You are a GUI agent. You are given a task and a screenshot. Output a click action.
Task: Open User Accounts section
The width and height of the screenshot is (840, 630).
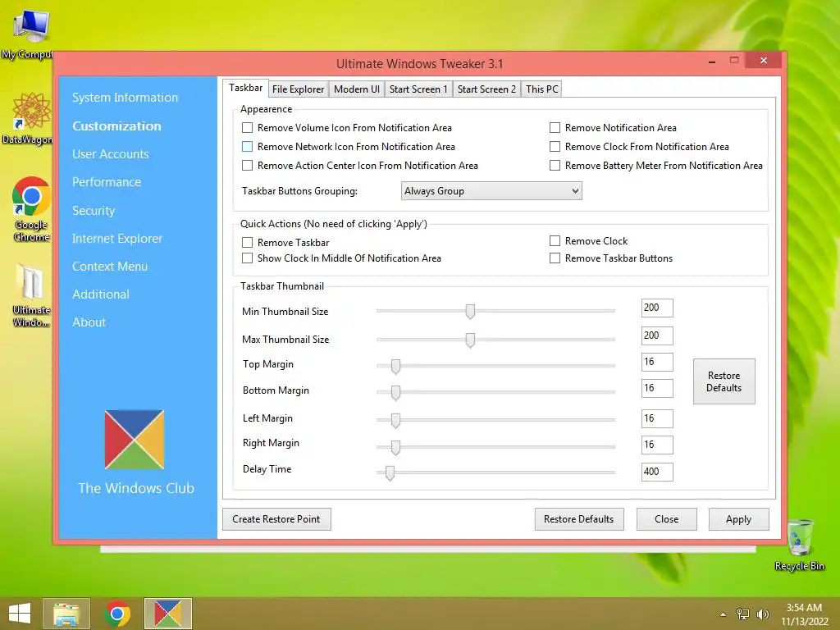(111, 154)
